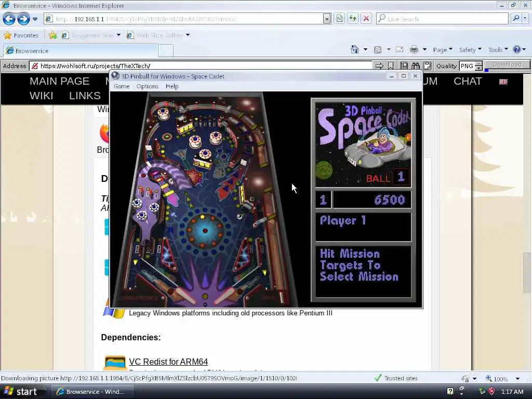
Task: Open a new tab in IE
Action: click(166, 50)
